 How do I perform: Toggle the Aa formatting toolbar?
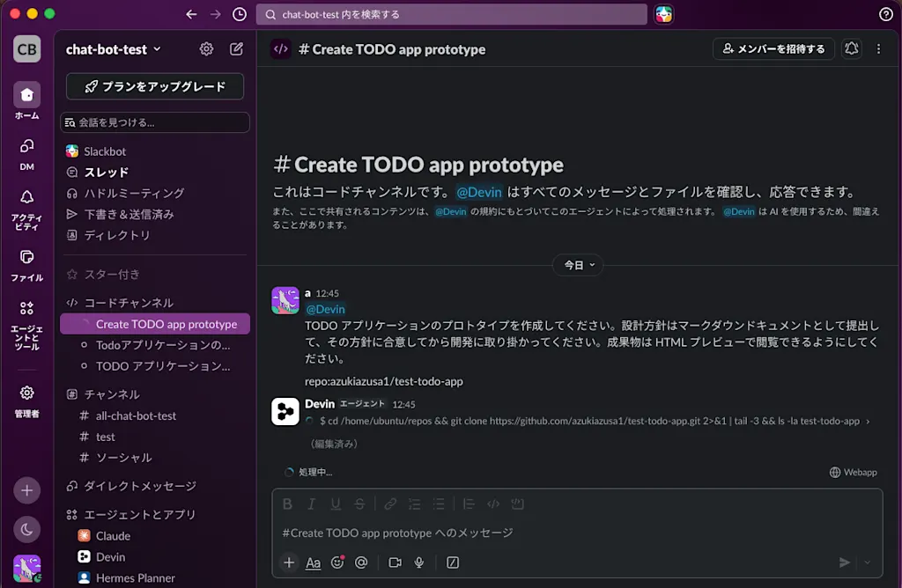coord(313,562)
